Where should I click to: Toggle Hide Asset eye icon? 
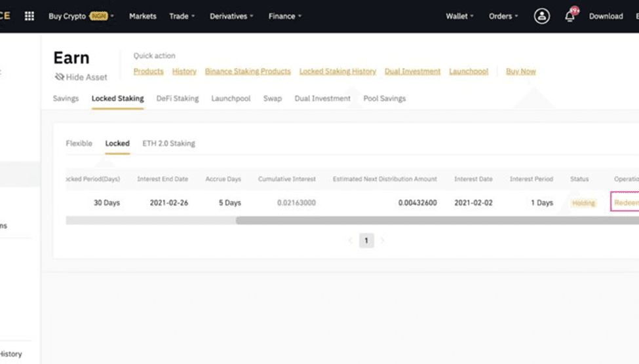point(60,77)
